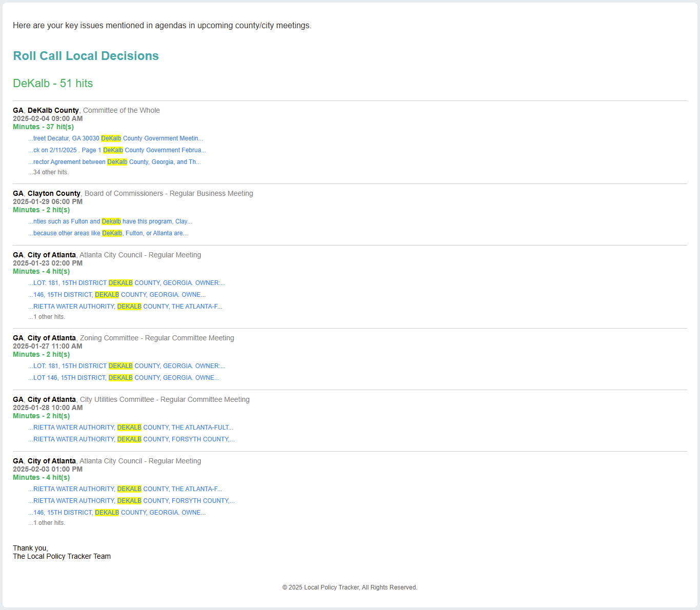Open 'LOT: 181' link under Zoning Committee meeting
Screen dimensions: 700x610
[127, 366]
